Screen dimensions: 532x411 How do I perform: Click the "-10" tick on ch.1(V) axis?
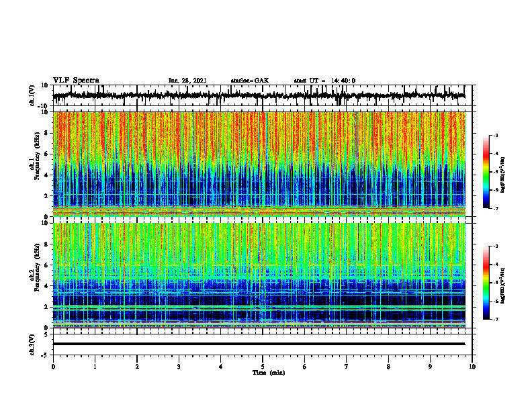(43, 106)
